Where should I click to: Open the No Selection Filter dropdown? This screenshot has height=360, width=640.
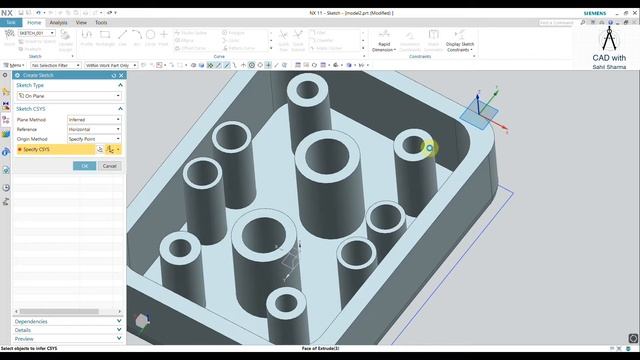click(x=56, y=65)
